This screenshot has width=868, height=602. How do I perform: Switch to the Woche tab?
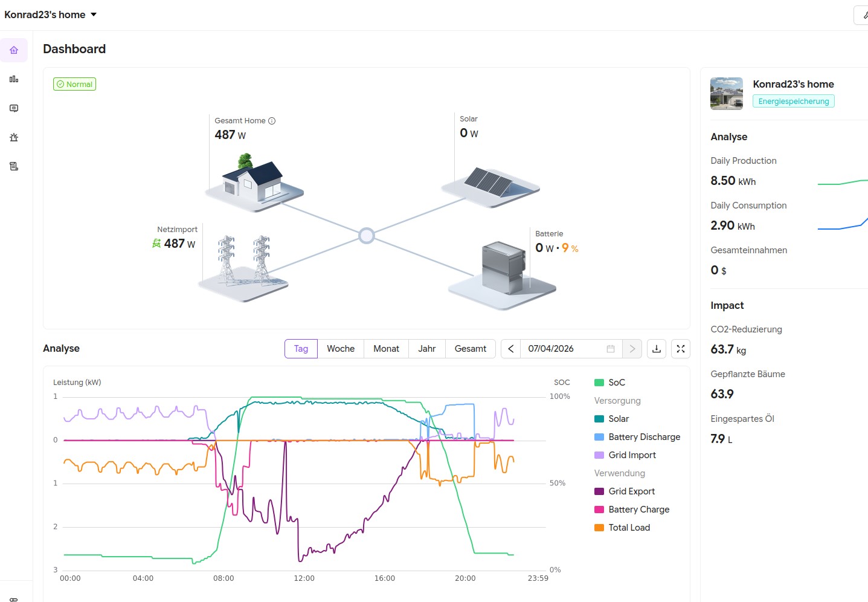pyautogui.click(x=341, y=349)
